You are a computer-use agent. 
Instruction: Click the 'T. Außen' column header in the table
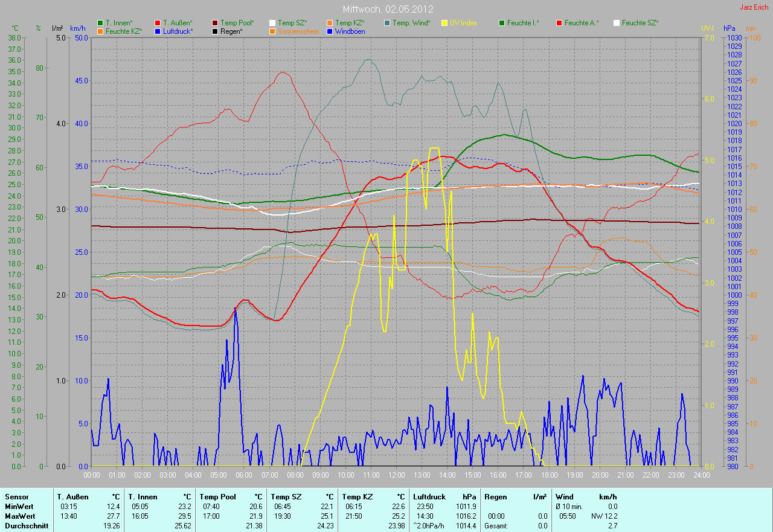coord(72,497)
